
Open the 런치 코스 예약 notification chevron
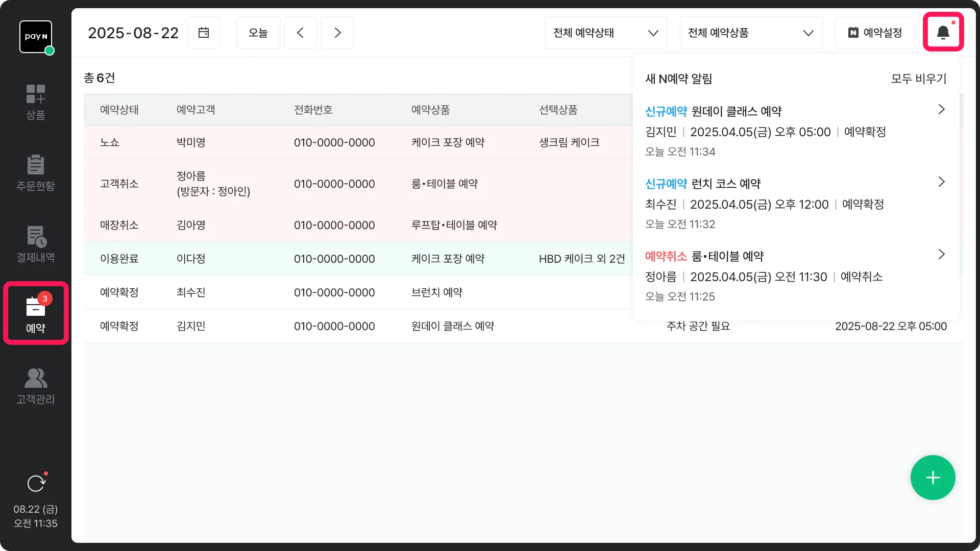pyautogui.click(x=941, y=182)
